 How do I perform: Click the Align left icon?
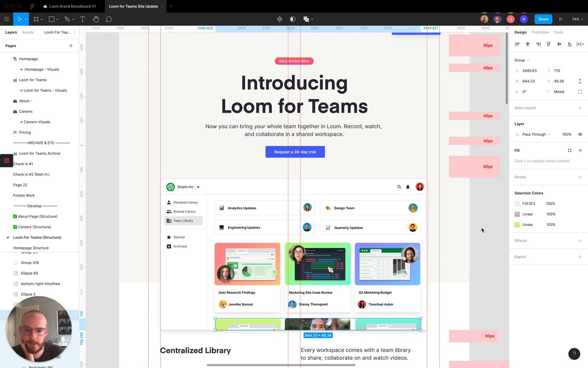517,44
